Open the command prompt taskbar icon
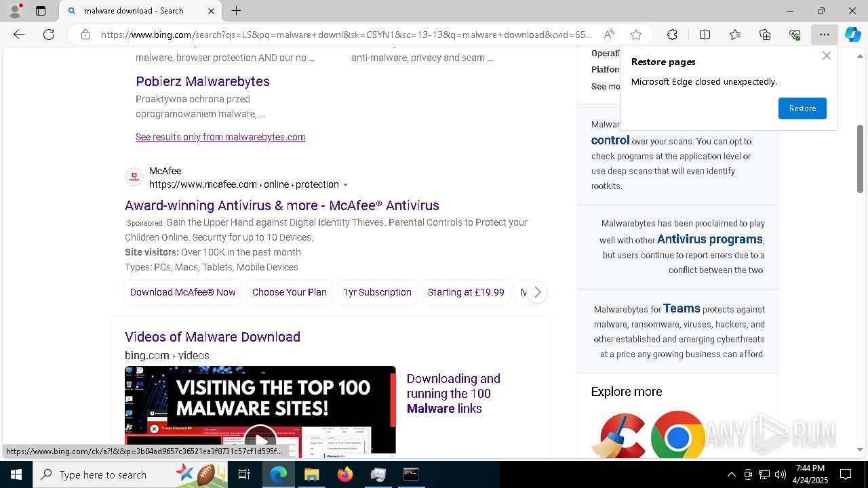The image size is (868, 488). [411, 474]
